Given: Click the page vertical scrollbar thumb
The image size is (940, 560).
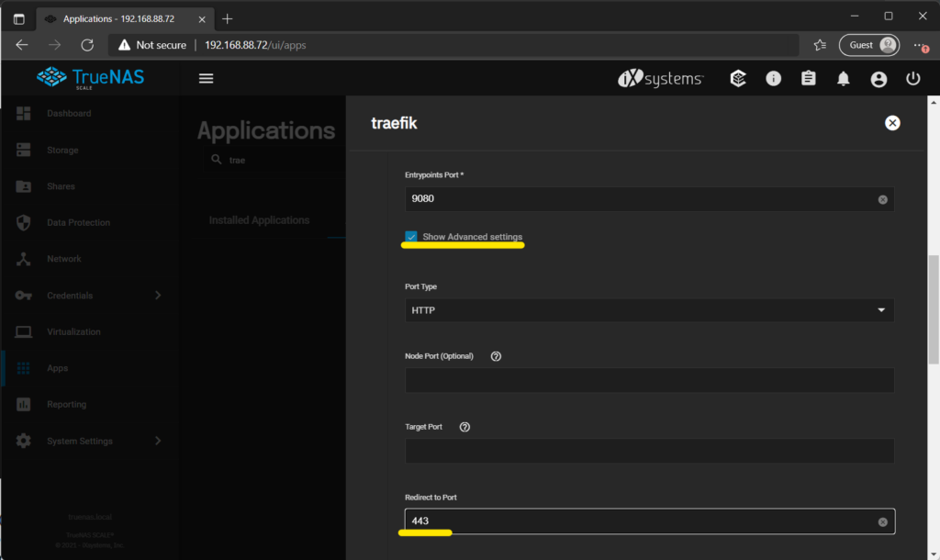Looking at the screenshot, I should click(934, 309).
